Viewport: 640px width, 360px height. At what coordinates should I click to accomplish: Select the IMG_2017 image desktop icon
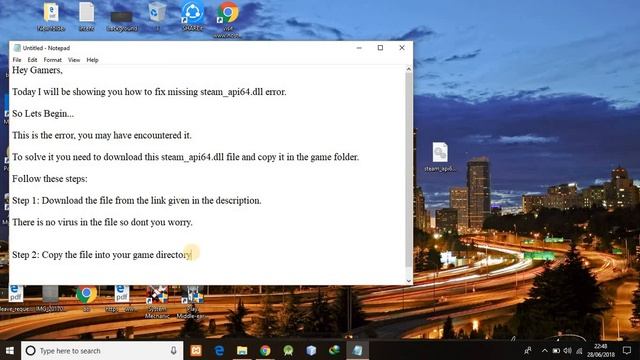point(50,299)
